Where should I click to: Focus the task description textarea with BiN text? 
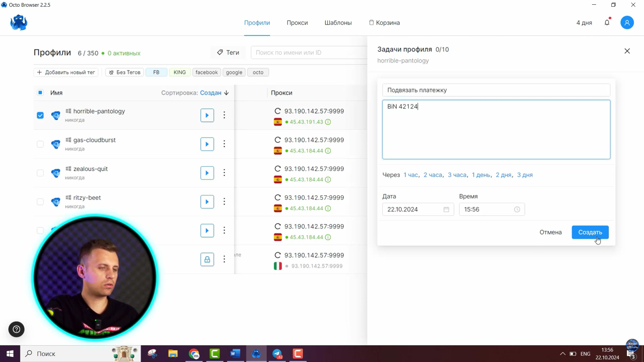496,129
